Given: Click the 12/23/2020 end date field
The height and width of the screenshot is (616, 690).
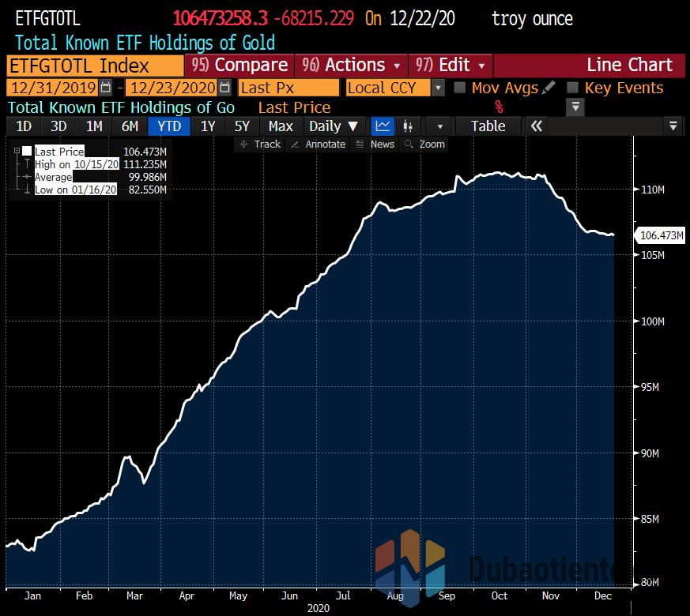Looking at the screenshot, I should click(172, 88).
